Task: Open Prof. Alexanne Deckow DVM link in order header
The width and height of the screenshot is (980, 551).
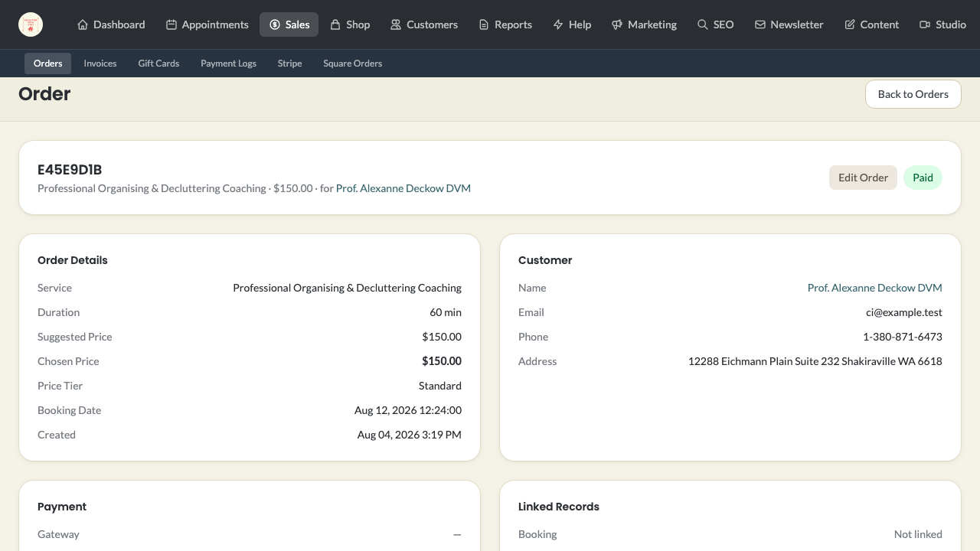Action: [403, 188]
